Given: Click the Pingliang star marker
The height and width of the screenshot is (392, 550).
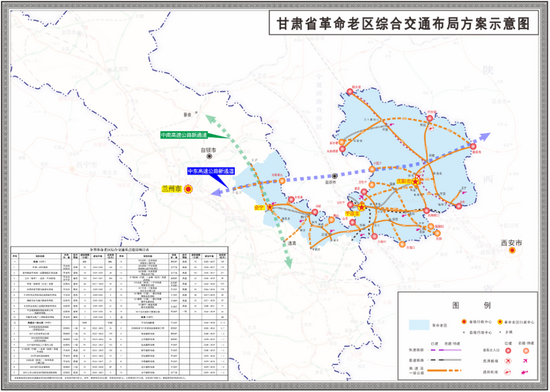Looking at the screenshot, I should 362,207.
